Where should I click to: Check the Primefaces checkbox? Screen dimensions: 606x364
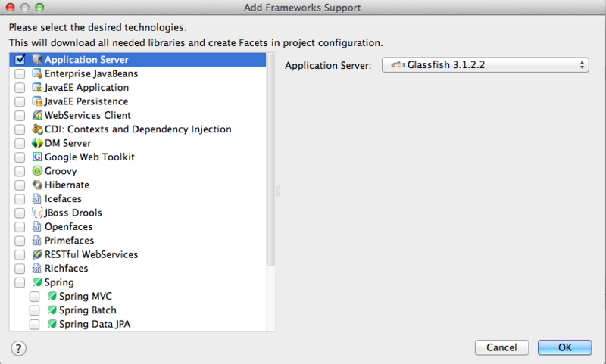20,241
